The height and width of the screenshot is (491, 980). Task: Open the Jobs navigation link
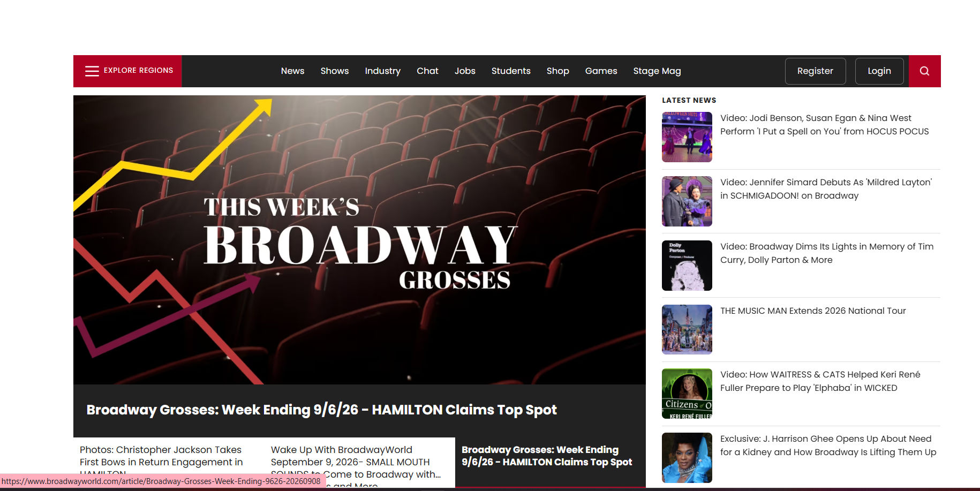click(465, 71)
